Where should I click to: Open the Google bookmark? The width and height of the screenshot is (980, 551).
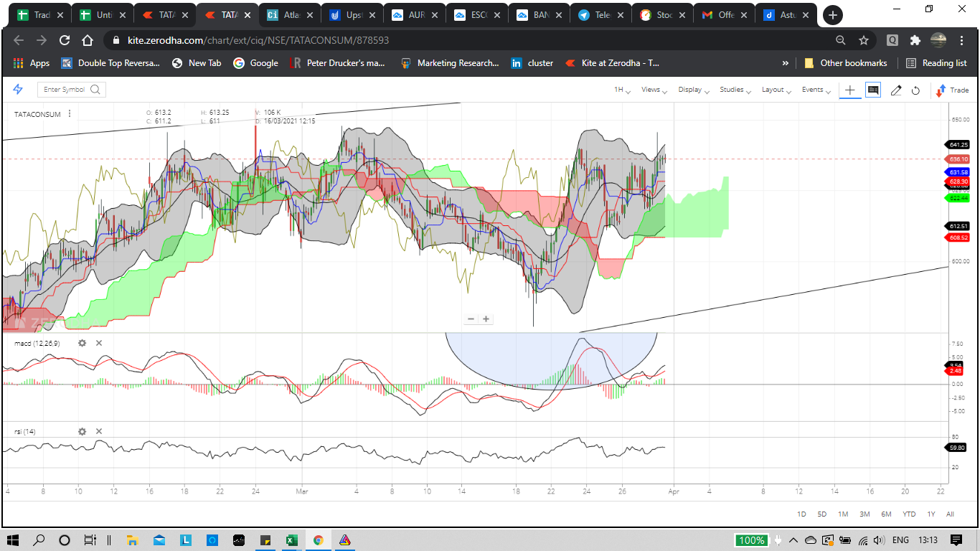pos(256,63)
